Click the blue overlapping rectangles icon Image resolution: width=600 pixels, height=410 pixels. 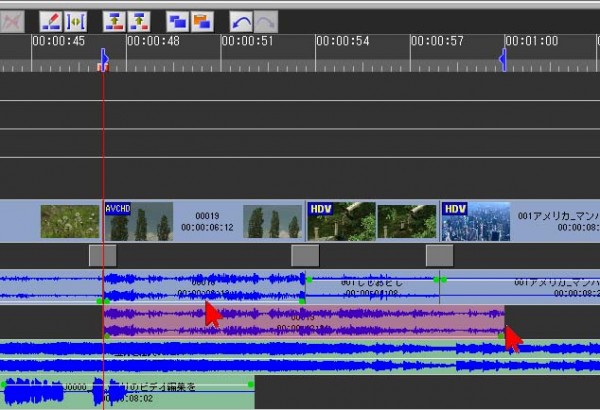pos(177,20)
